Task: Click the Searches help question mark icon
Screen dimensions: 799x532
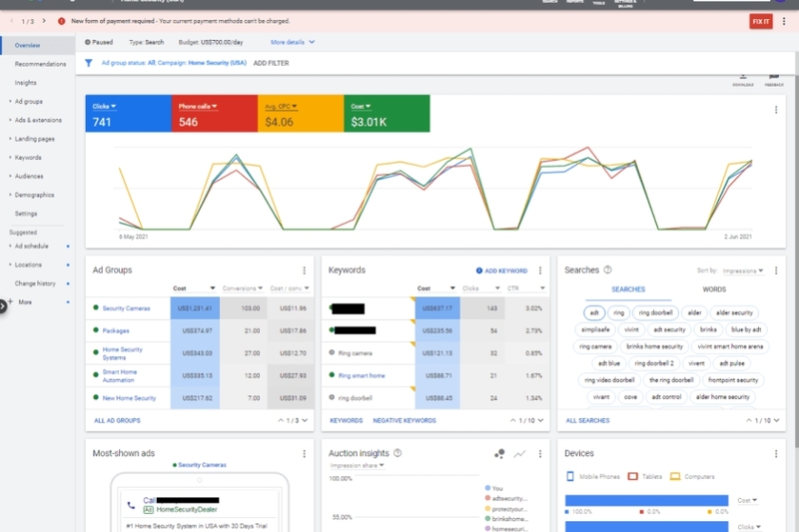Action: pyautogui.click(x=607, y=269)
